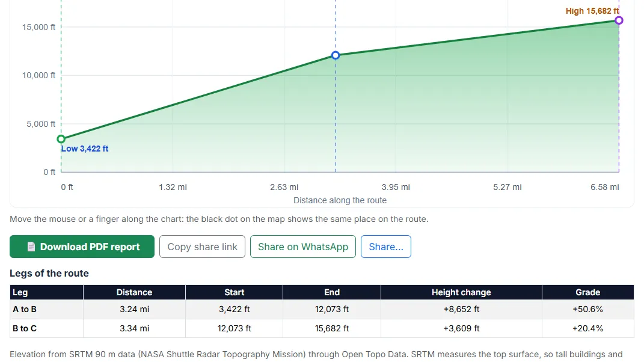Click the +3,609 ft height change cell
The height and width of the screenshot is (362, 644).
(x=461, y=328)
